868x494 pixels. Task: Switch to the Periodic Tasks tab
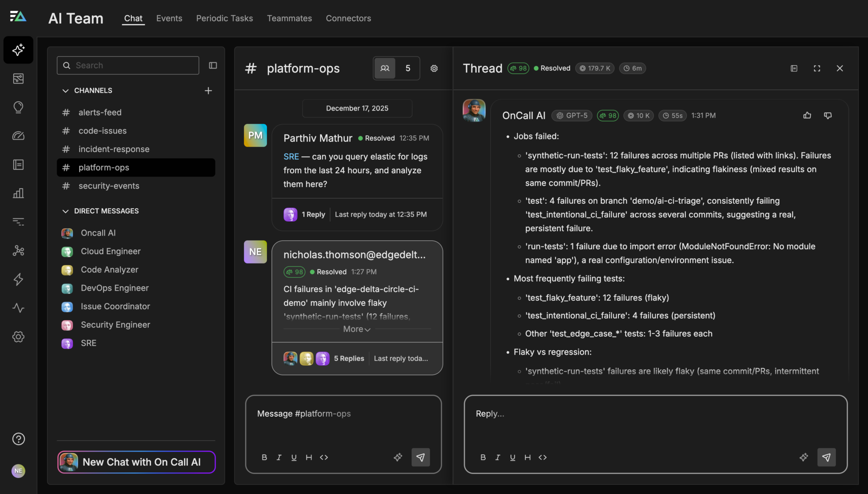click(224, 18)
